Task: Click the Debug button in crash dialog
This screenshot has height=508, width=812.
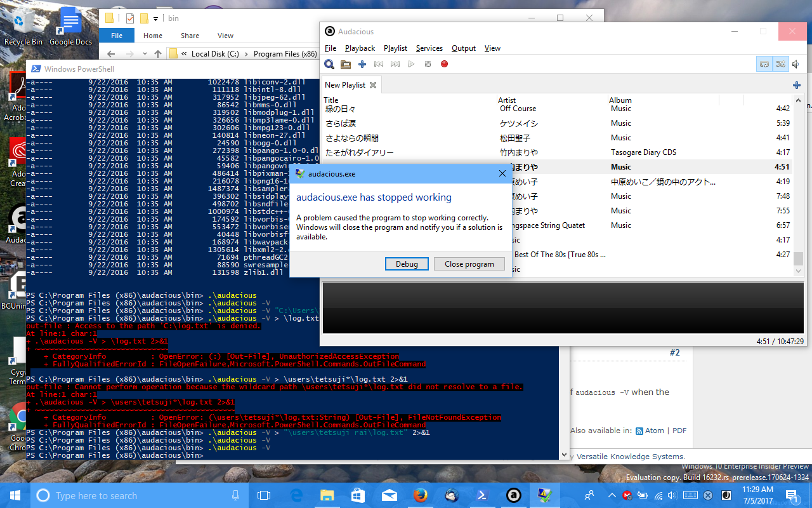Action: coord(407,264)
